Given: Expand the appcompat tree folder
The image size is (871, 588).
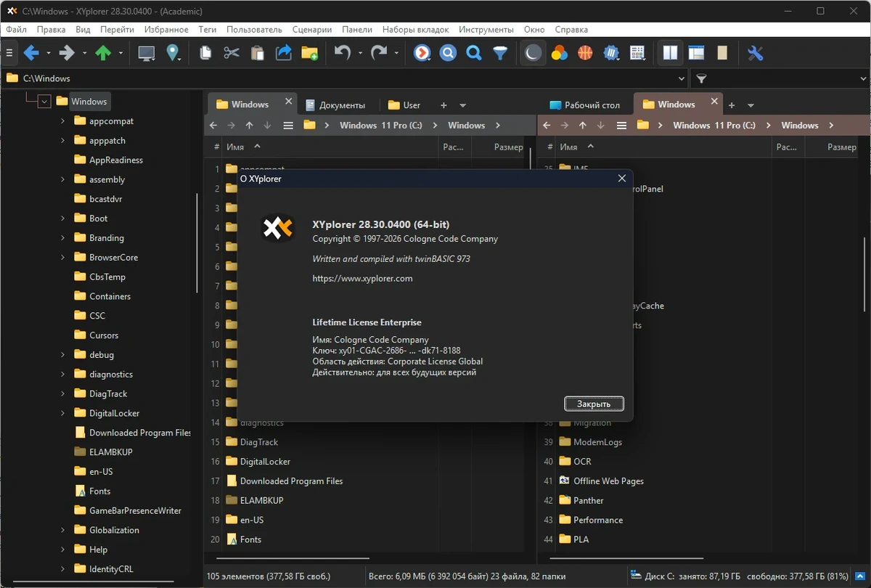Looking at the screenshot, I should pos(63,121).
